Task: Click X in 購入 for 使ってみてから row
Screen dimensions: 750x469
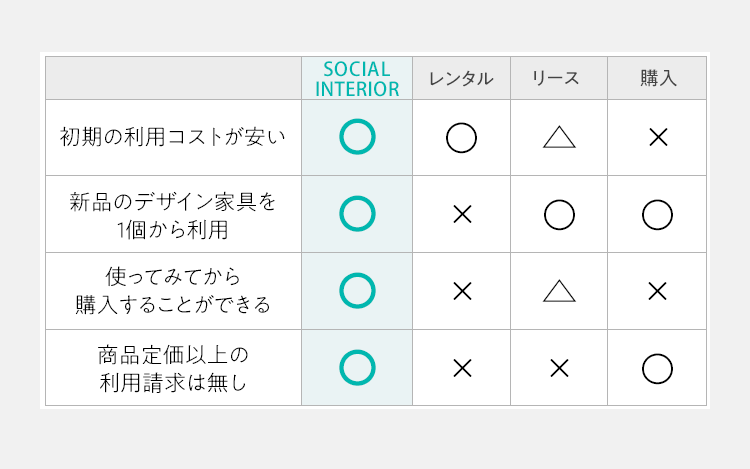Action: 658,291
